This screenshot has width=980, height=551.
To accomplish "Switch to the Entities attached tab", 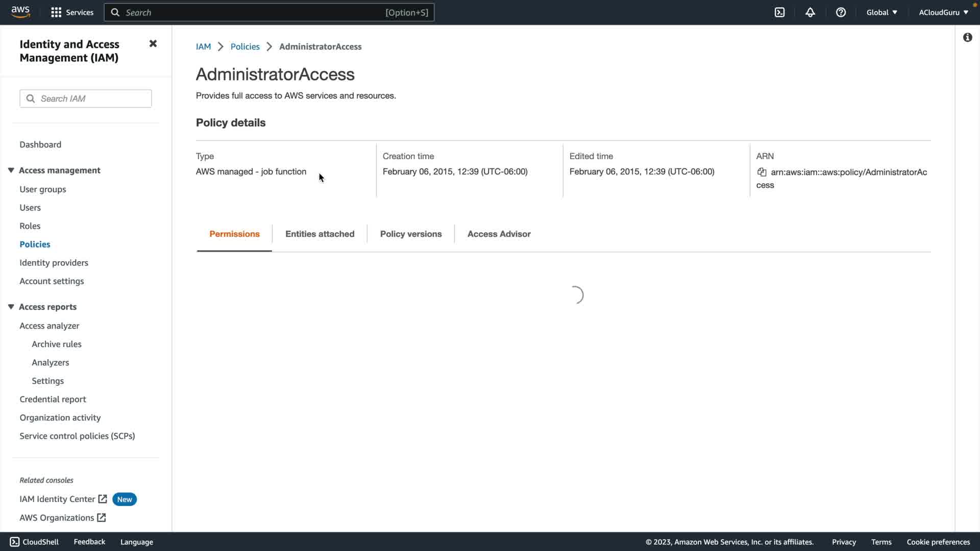I will [x=320, y=234].
